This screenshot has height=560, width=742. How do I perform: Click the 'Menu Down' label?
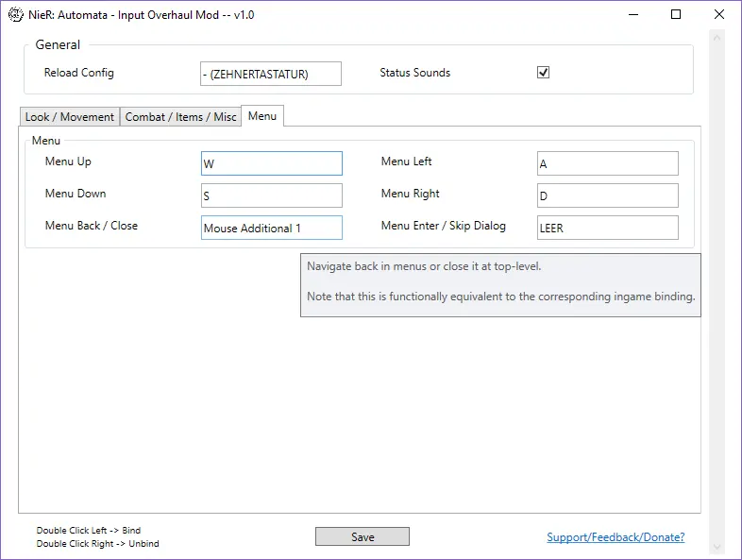point(76,194)
